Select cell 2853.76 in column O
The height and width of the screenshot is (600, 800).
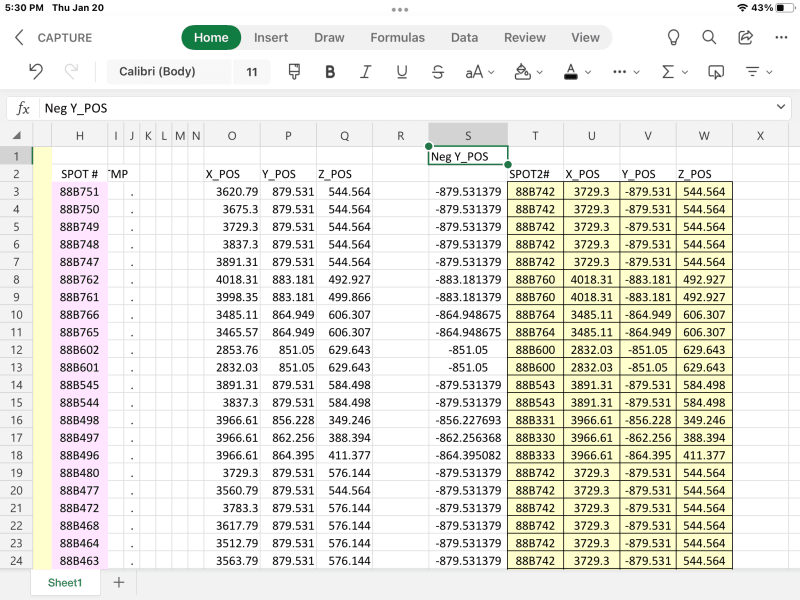coord(232,350)
